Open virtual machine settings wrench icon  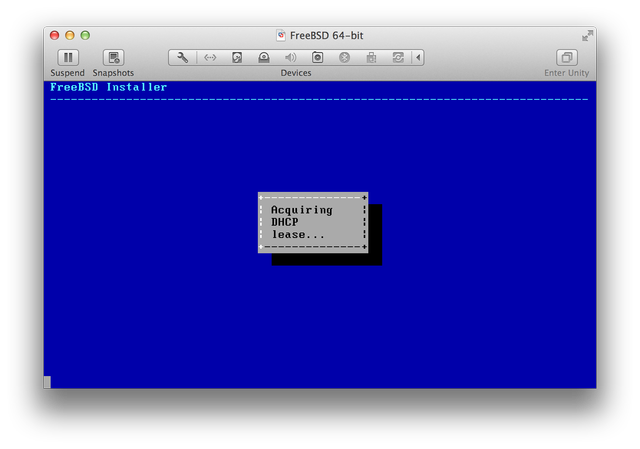[x=182, y=58]
